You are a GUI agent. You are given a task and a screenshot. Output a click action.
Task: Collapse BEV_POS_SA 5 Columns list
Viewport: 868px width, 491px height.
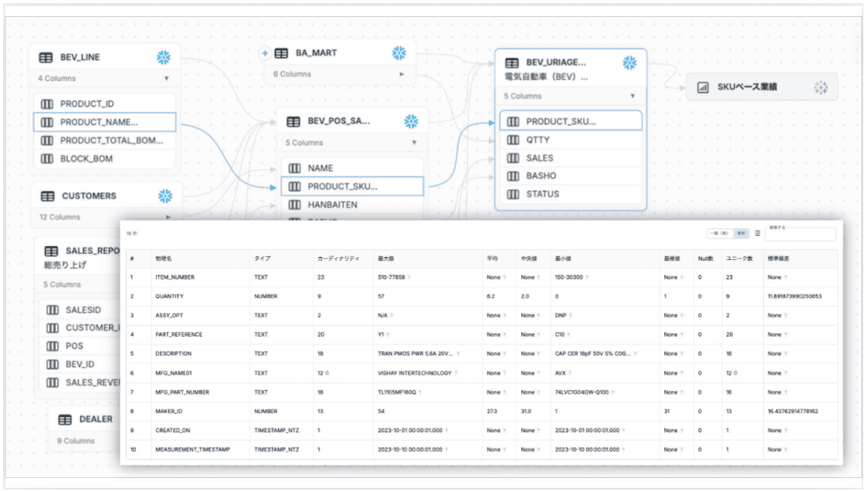(x=414, y=143)
